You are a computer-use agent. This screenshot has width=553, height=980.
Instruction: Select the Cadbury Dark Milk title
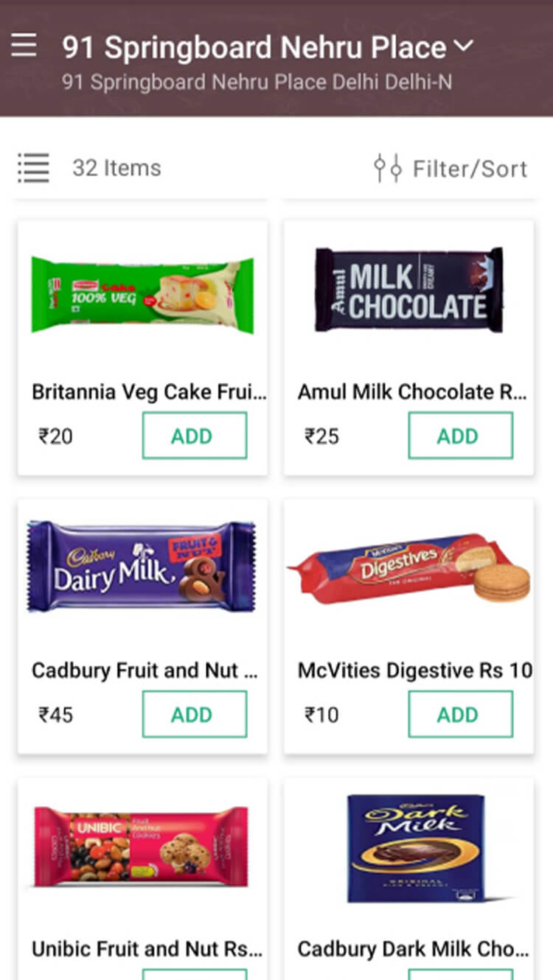click(413, 949)
